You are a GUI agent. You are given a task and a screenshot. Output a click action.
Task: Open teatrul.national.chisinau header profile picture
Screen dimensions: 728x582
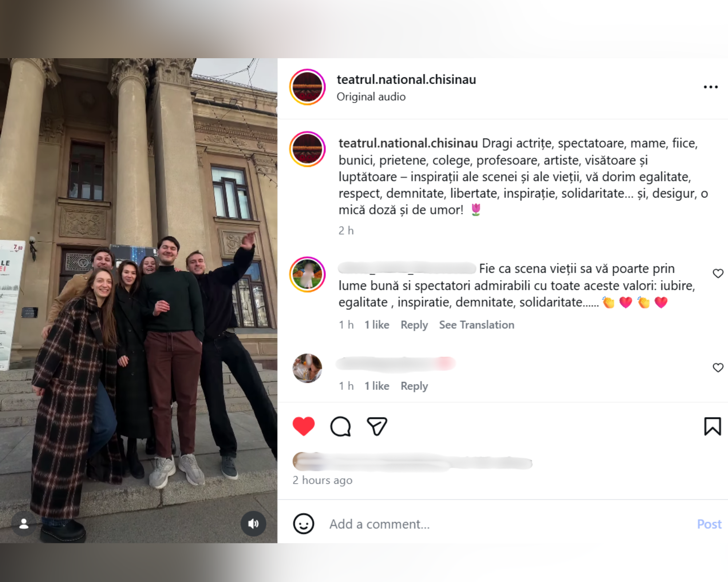click(x=308, y=87)
